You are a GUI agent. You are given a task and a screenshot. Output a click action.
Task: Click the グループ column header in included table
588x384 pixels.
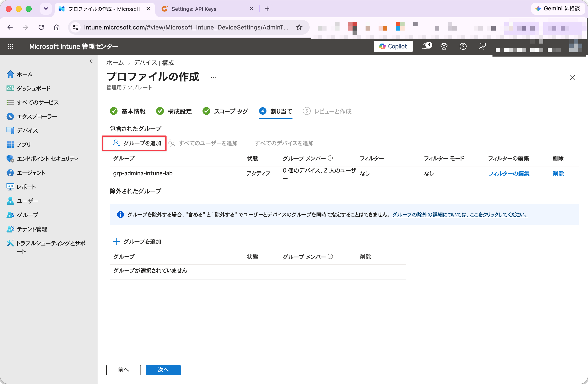coord(124,158)
